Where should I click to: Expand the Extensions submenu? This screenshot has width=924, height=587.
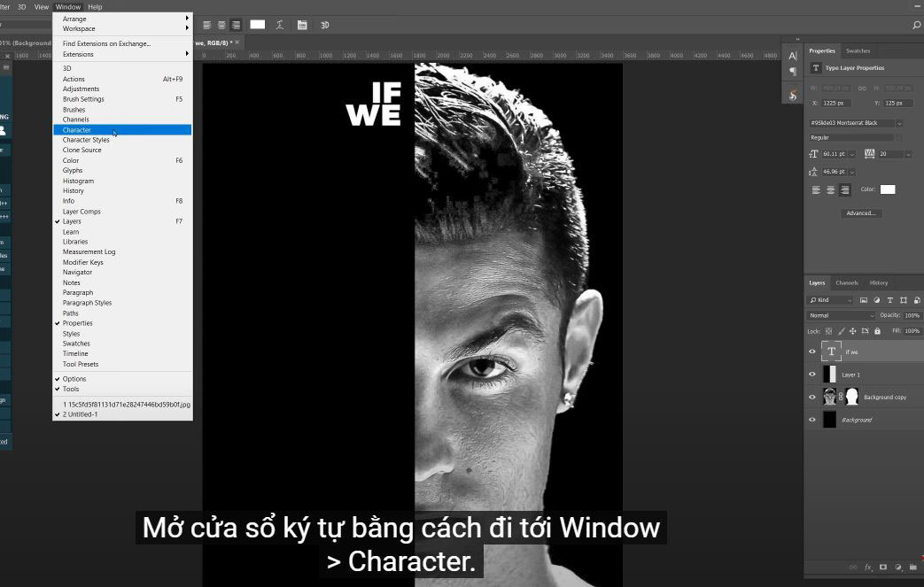pyautogui.click(x=122, y=54)
